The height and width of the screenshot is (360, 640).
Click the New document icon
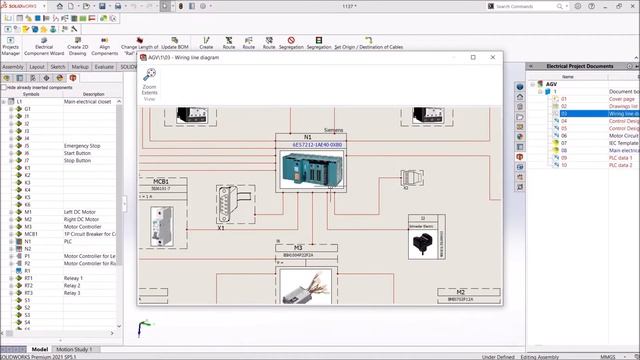pyautogui.click(x=71, y=6)
